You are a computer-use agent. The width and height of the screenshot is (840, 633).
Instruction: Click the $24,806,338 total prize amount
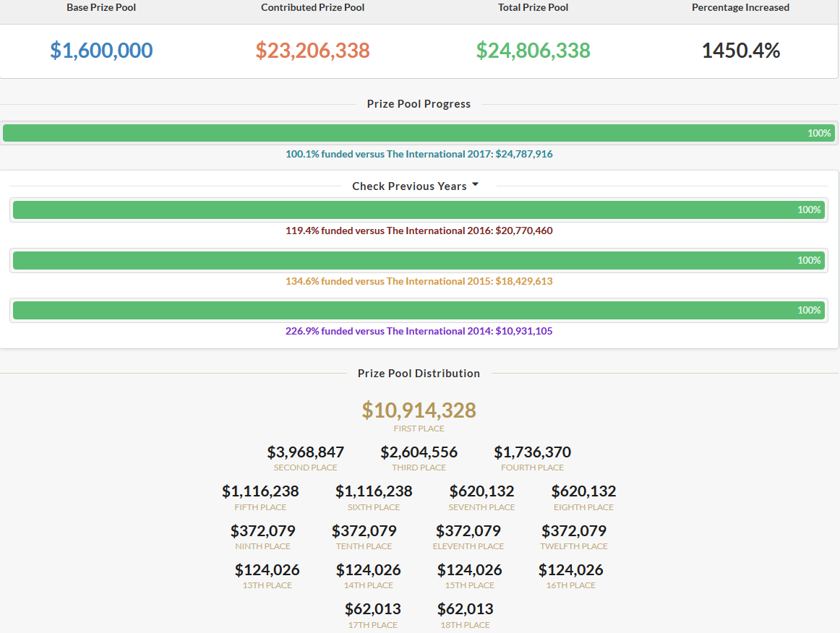tap(533, 51)
